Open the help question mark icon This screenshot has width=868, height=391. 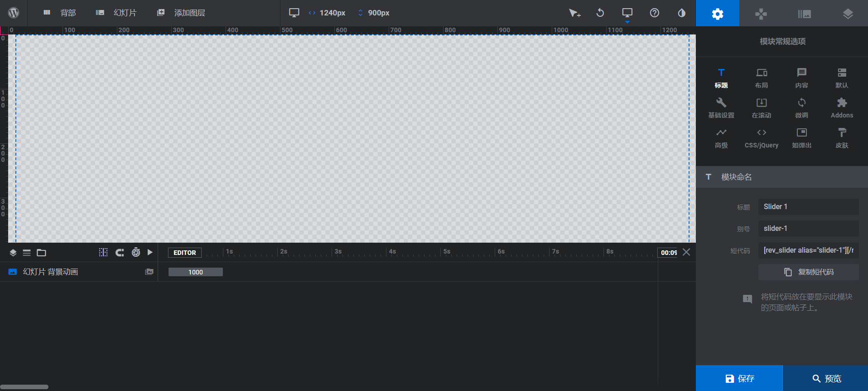(655, 13)
